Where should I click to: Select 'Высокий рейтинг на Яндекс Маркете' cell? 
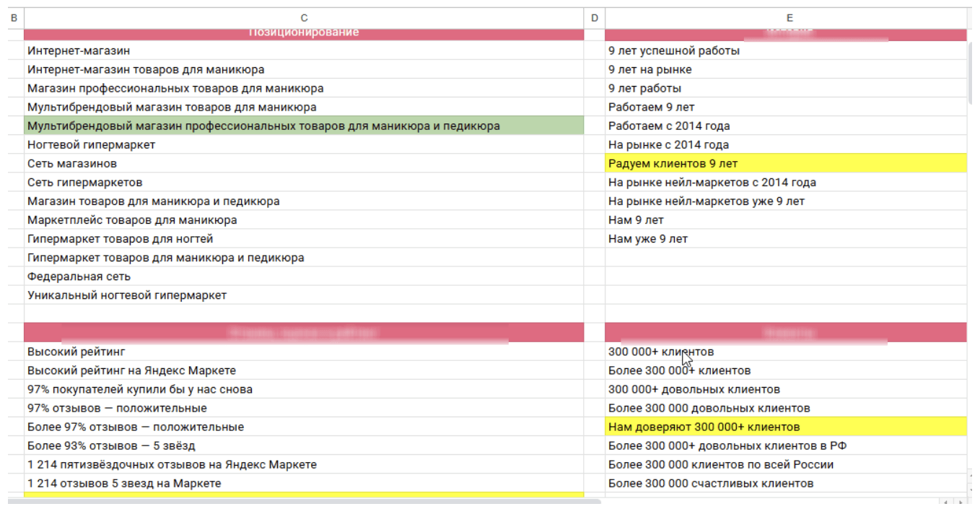coord(304,370)
